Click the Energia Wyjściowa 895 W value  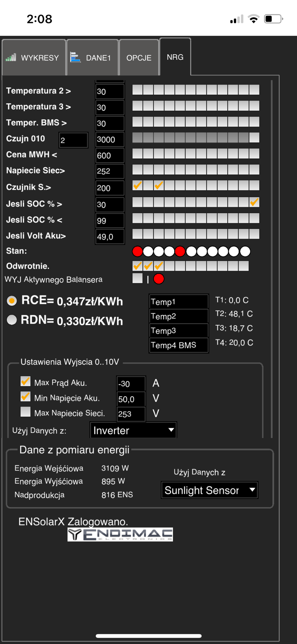click(113, 481)
